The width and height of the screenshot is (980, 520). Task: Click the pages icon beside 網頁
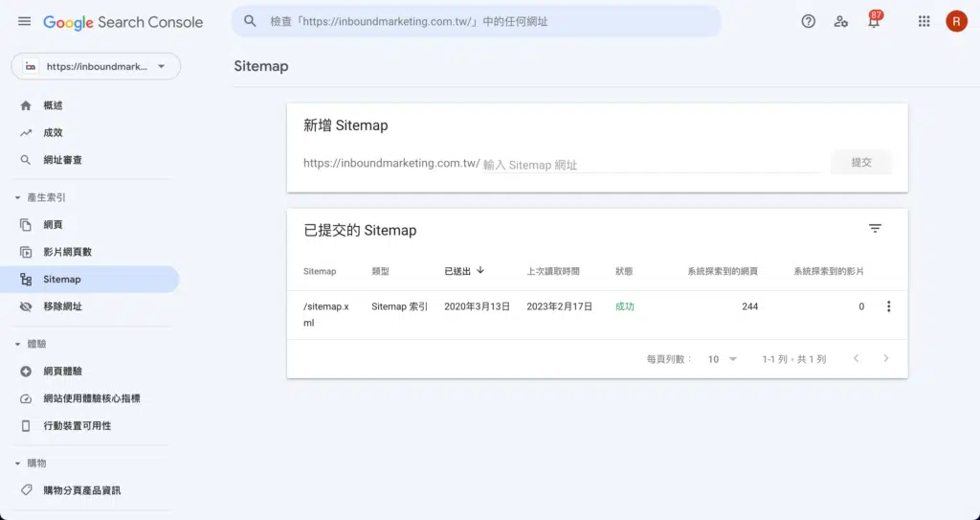click(x=26, y=225)
